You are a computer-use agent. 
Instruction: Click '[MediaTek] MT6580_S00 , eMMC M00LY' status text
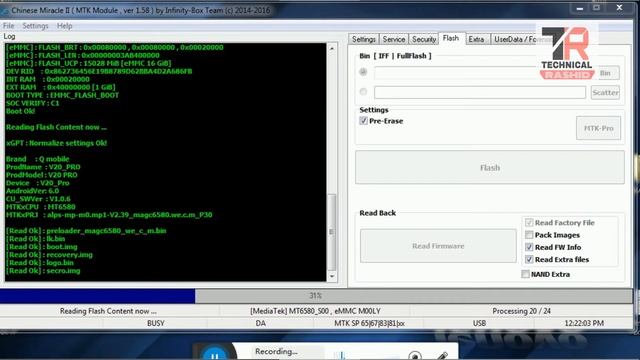315,311
